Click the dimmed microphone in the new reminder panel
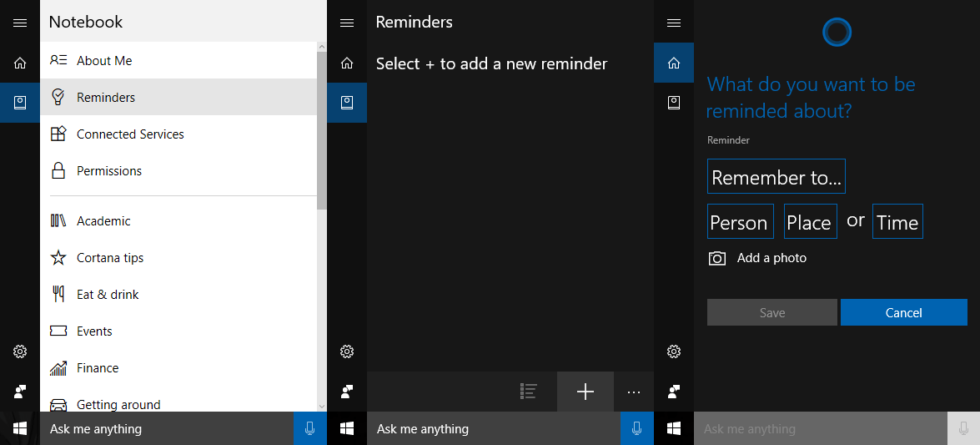Viewport: 980px width, 445px height. [964, 429]
